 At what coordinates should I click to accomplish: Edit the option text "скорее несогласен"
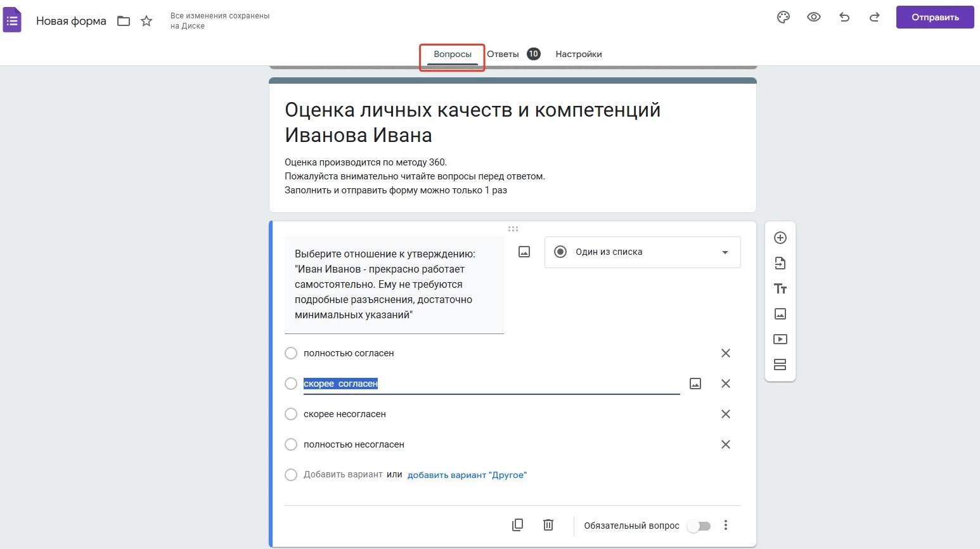point(345,414)
